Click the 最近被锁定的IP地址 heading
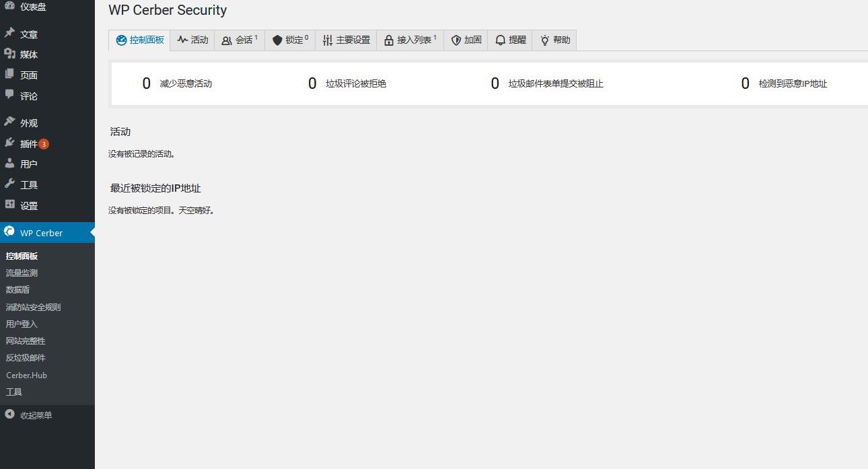The width and height of the screenshot is (868, 469). (x=155, y=188)
